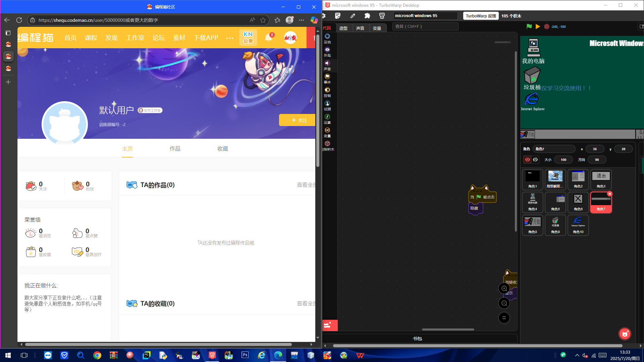644x362 pixels.
Task: Open 课程 link in Codemao navigation
Action: click(x=91, y=38)
